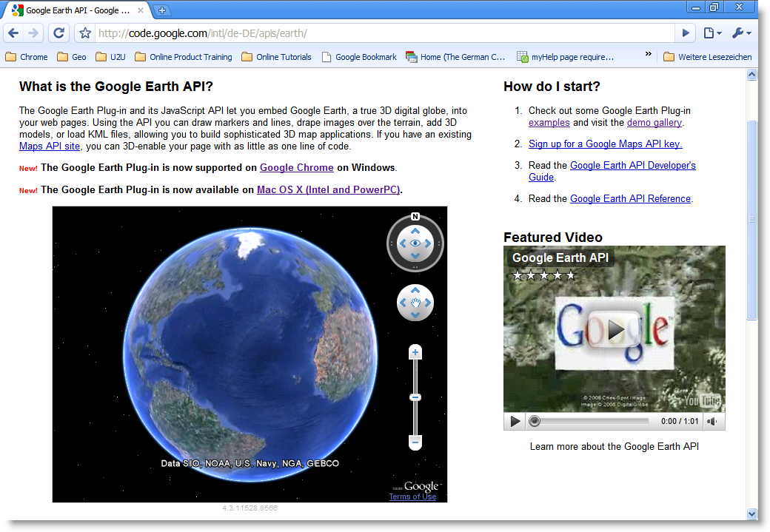The image size is (770, 532).
Task: Navigate back using the back arrow
Action: click(13, 33)
